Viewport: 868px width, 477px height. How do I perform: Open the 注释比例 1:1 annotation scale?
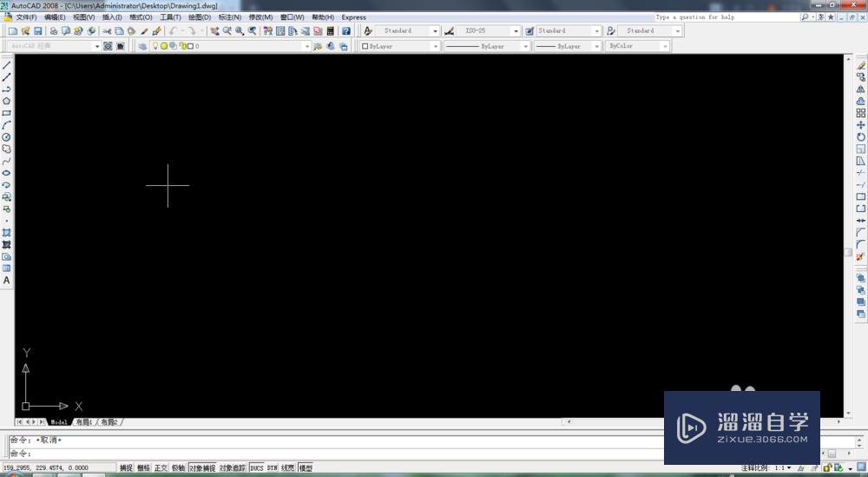(766, 468)
